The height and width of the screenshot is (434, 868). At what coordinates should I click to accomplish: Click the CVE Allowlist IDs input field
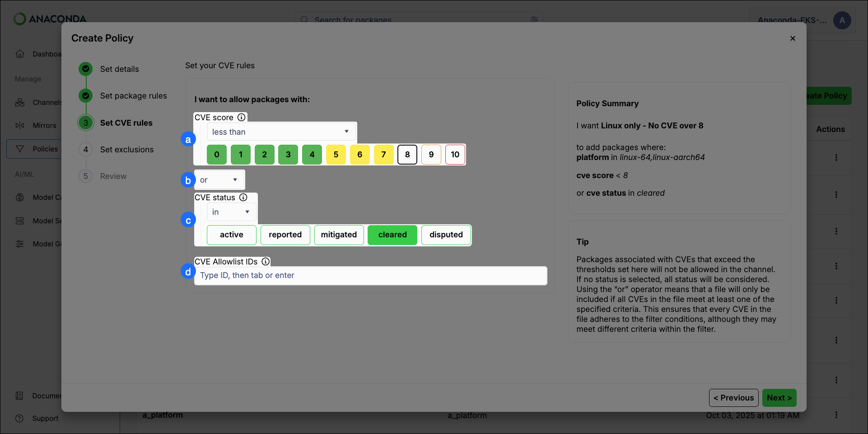(x=370, y=275)
